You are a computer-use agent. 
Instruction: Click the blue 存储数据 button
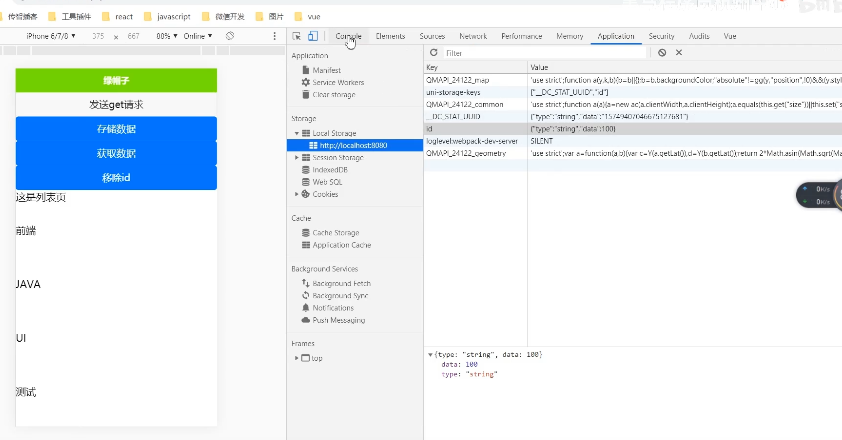click(116, 129)
